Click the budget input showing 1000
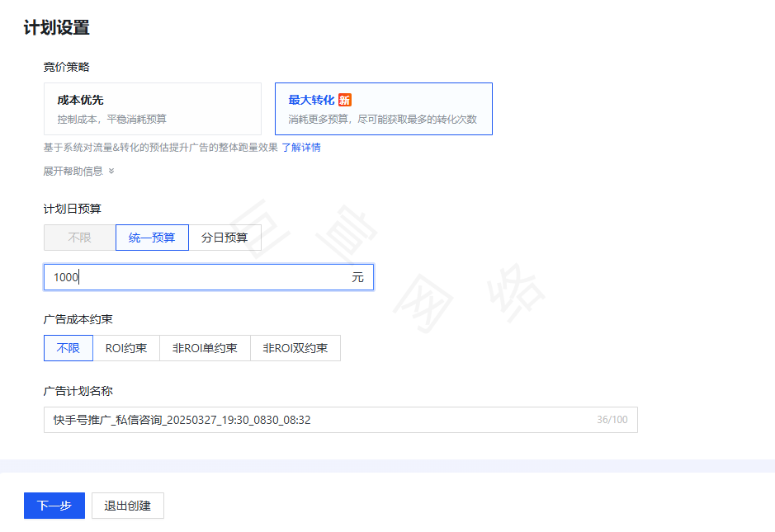This screenshot has height=532, width=775. [x=165, y=277]
